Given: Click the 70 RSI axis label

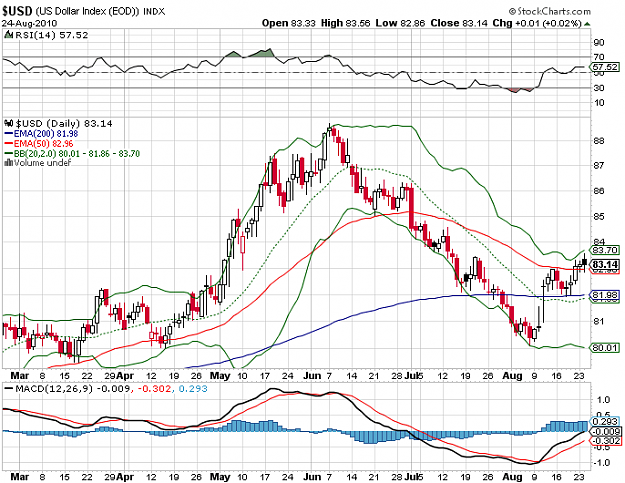Looking at the screenshot, I should [x=599, y=57].
